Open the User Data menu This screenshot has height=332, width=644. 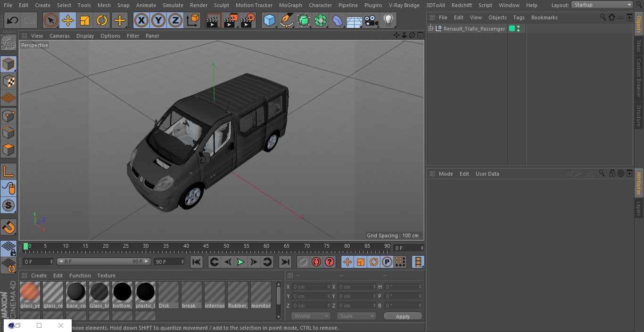[x=487, y=174]
